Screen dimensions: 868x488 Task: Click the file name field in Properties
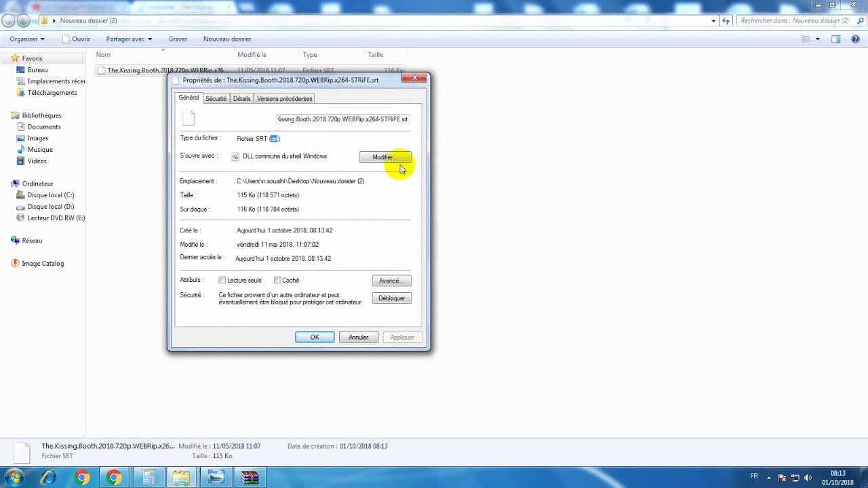[x=343, y=119]
